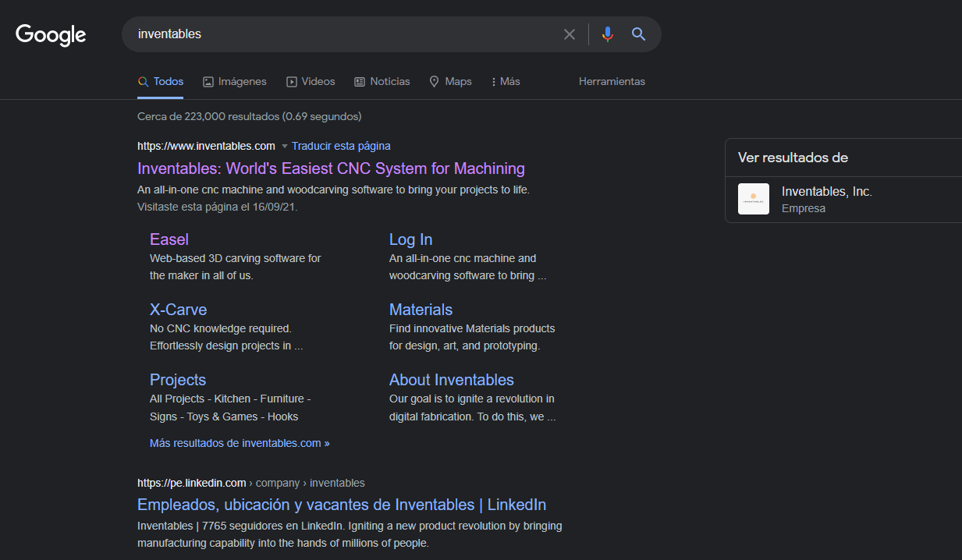The image size is (962, 560).
Task: Switch to Noticias tab
Action: 382,81
